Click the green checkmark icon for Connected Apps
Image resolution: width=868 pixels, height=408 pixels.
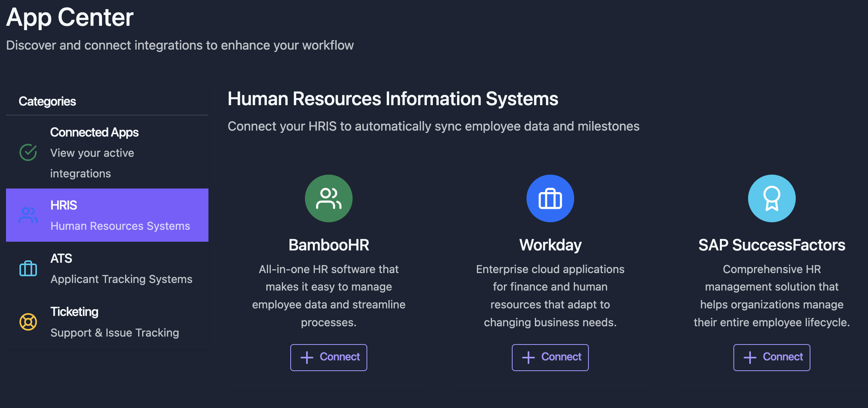click(28, 152)
